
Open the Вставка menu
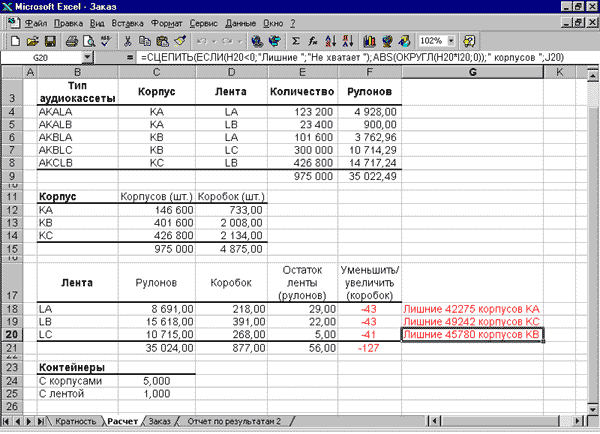(x=127, y=24)
